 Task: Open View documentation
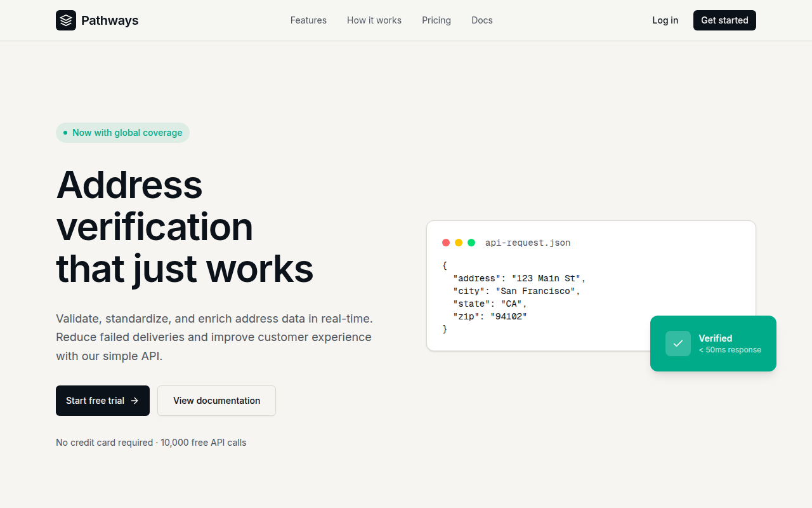pos(216,401)
